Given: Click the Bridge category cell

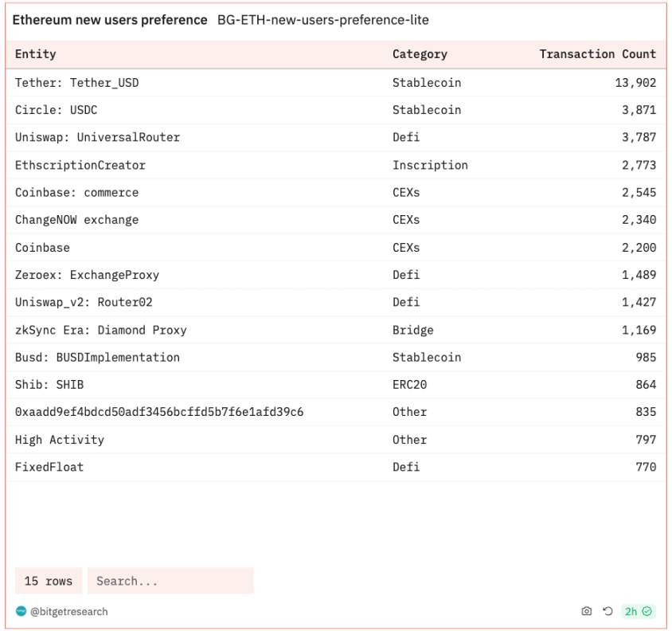Looking at the screenshot, I should tap(413, 330).
